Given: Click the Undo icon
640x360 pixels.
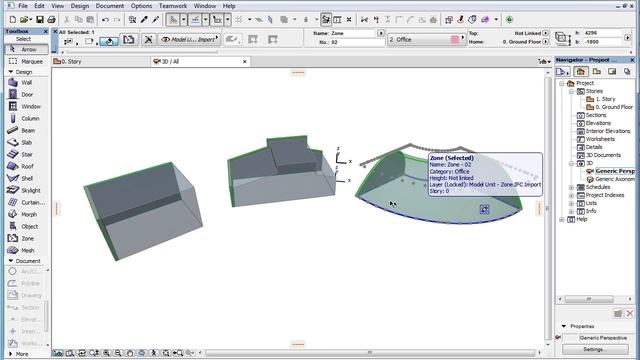Looking at the screenshot, I should click(105, 20).
